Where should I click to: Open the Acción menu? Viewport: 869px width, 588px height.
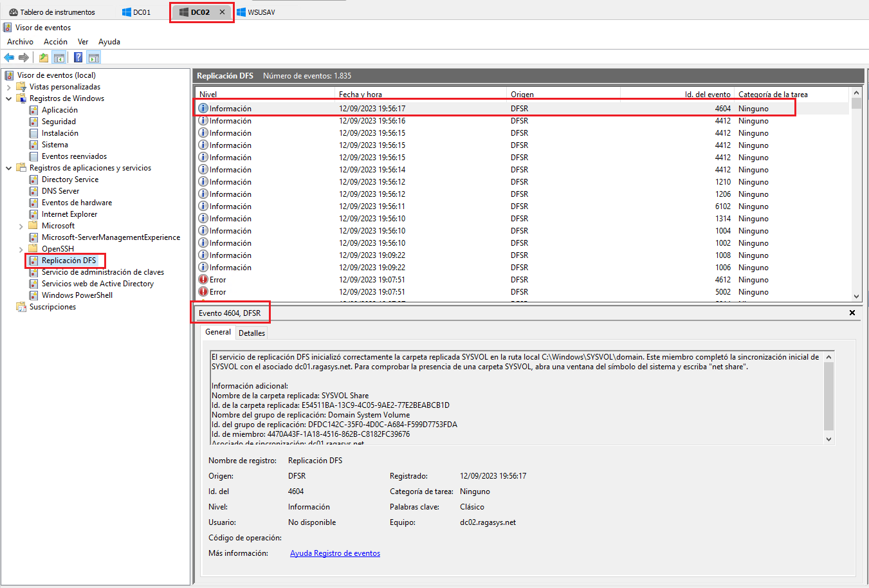[x=55, y=42]
